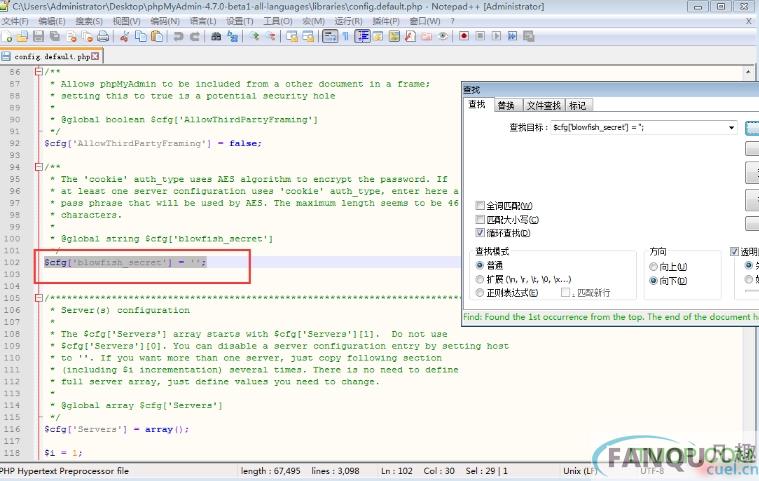Cut selection with the scissors icon

click(124, 36)
